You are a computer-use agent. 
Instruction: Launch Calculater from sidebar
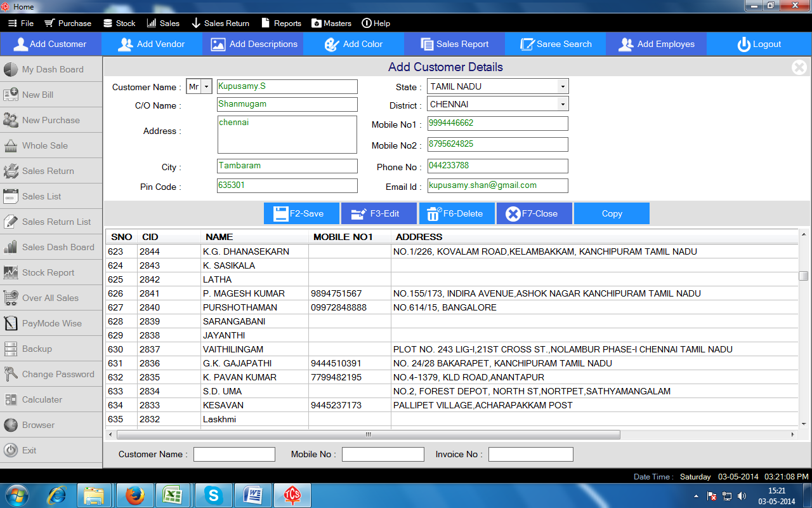click(x=42, y=399)
